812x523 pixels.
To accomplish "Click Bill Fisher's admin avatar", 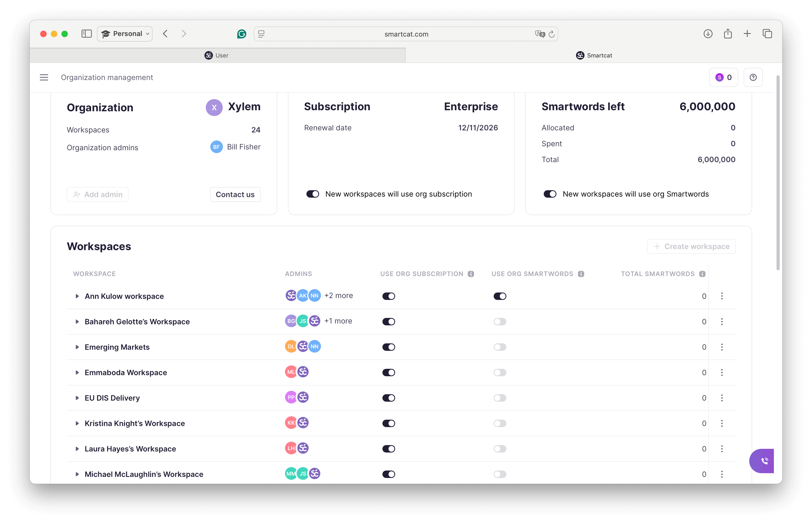I will tap(216, 147).
